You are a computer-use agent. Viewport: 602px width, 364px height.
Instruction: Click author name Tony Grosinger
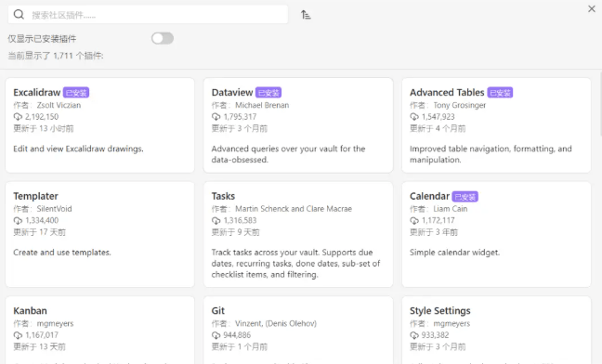pyautogui.click(x=460, y=105)
